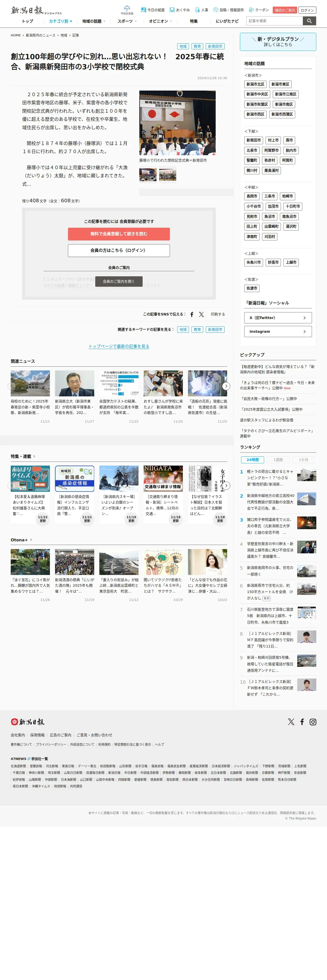The image size is (327, 980).
Task: Open the 佐渡市 region tag
Action: pos(252,288)
